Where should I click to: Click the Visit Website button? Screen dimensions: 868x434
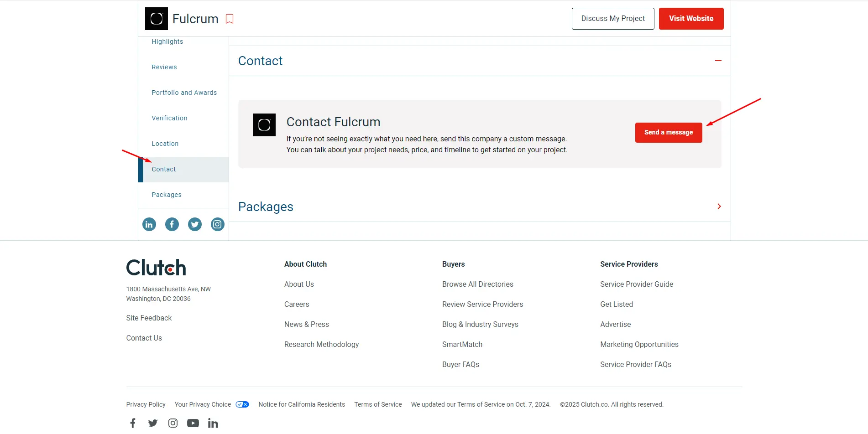tap(691, 19)
